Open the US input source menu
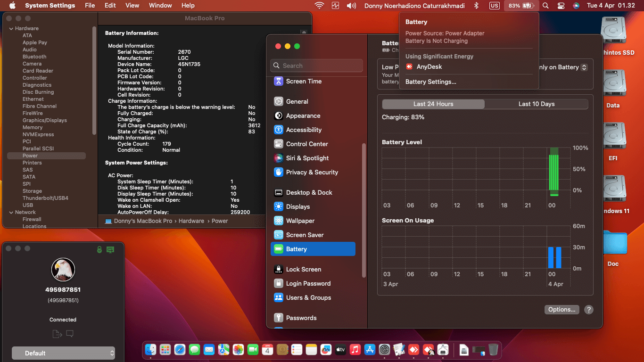Screen dimensions: 644x362 494,6
